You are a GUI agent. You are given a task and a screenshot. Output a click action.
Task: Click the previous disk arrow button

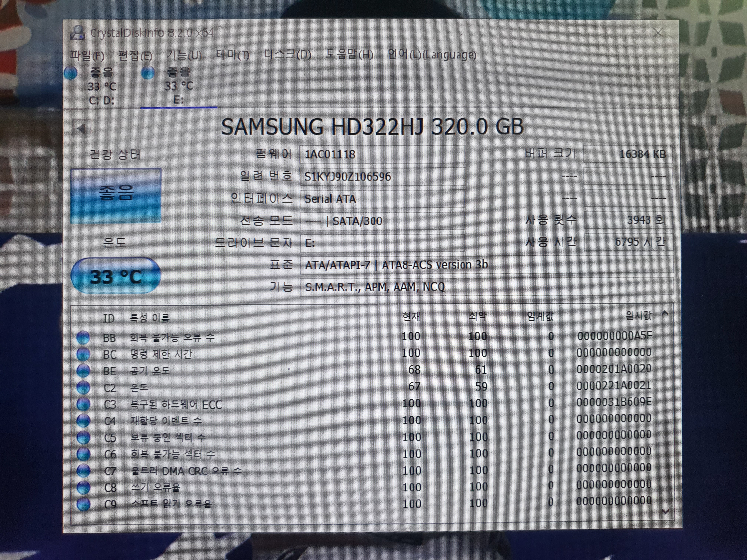(x=81, y=128)
